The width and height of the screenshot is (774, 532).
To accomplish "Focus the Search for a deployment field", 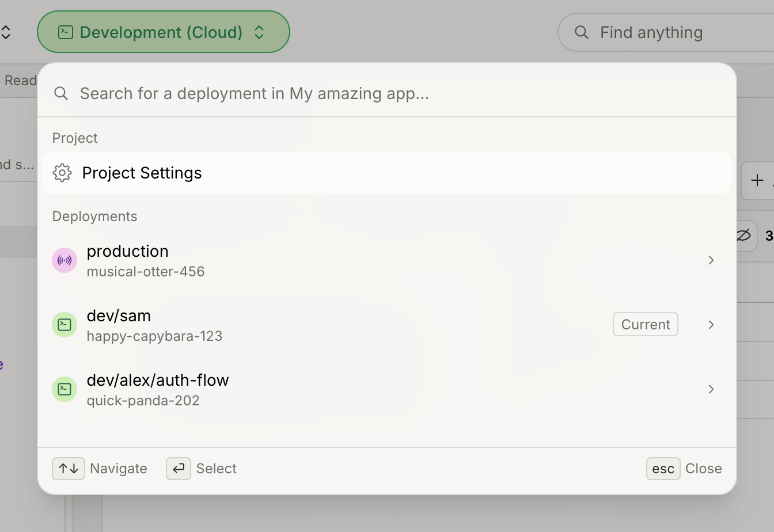I will coord(387,93).
